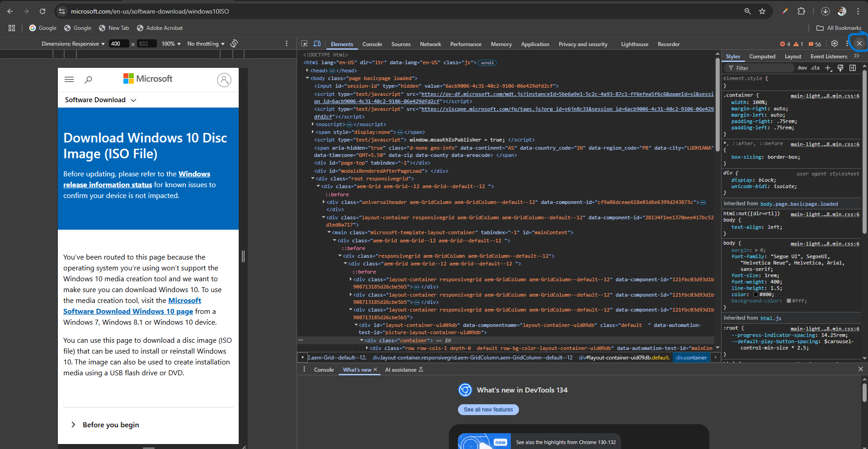The image size is (868, 449).
Task: Toggle the device toolbar icon in DevTools
Action: pyautogui.click(x=317, y=44)
